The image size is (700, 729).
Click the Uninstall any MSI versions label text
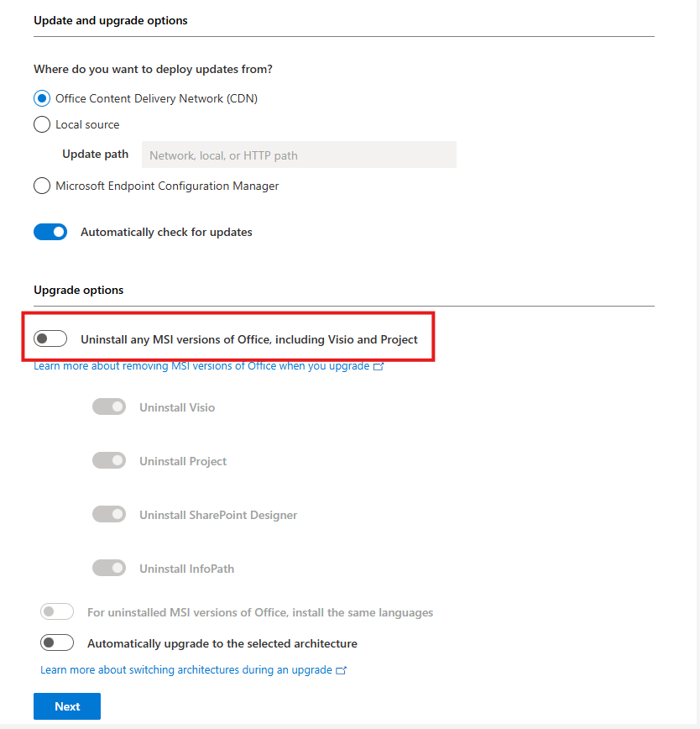click(x=249, y=339)
